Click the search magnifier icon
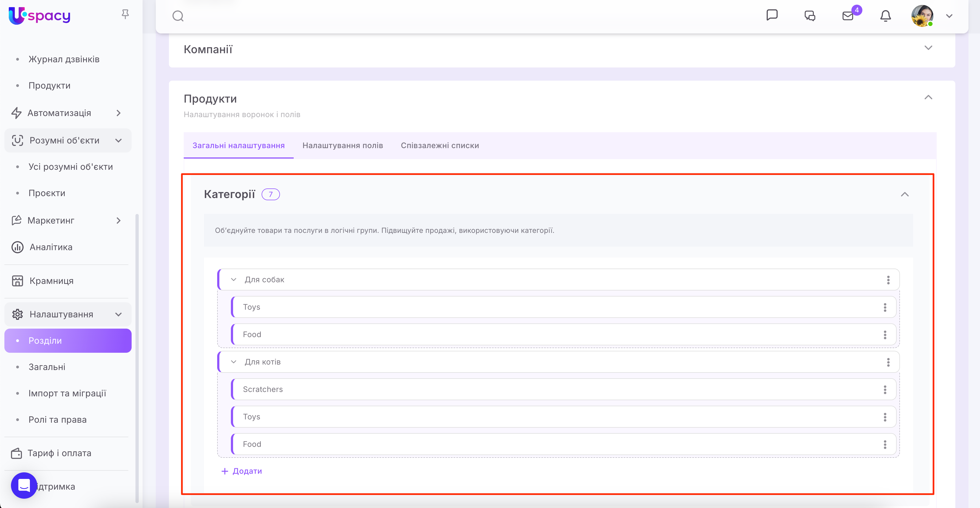 [x=178, y=16]
